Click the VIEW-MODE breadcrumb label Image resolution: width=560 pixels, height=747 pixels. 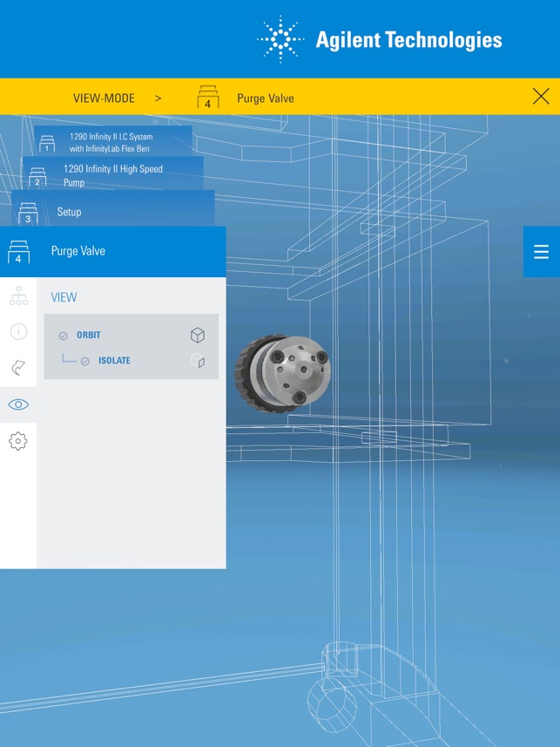104,98
